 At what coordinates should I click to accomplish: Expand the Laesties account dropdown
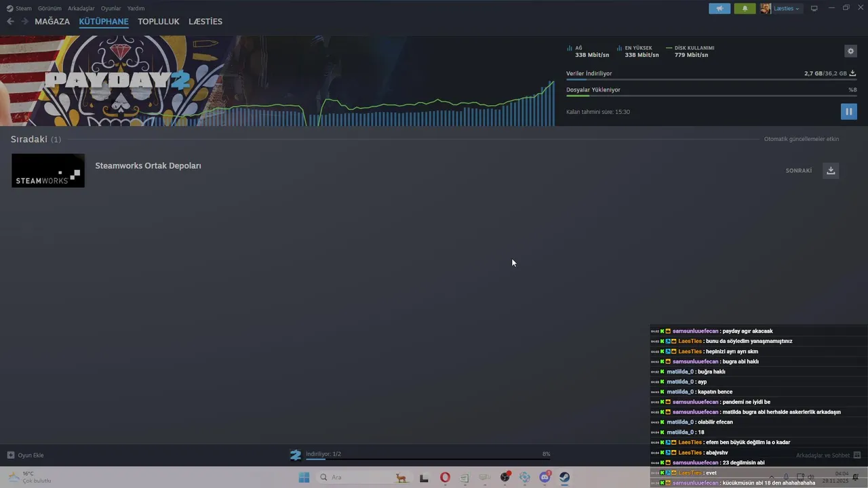coord(787,8)
